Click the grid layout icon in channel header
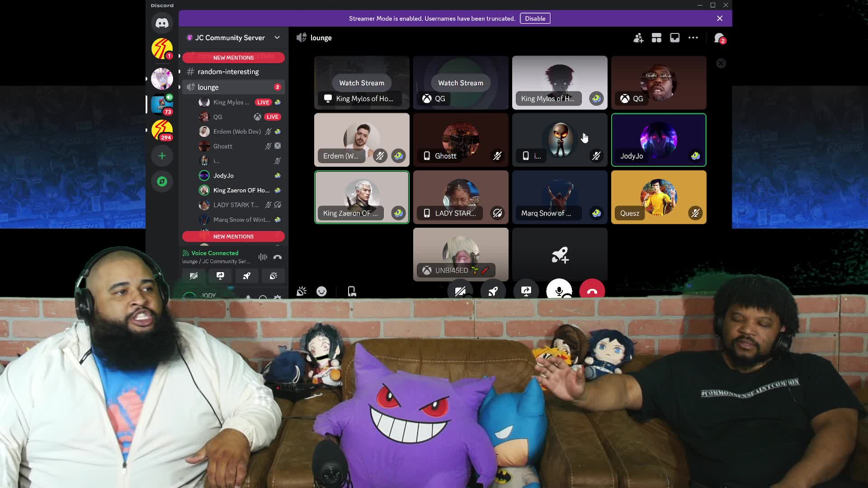The width and height of the screenshot is (868, 488). 656,38
